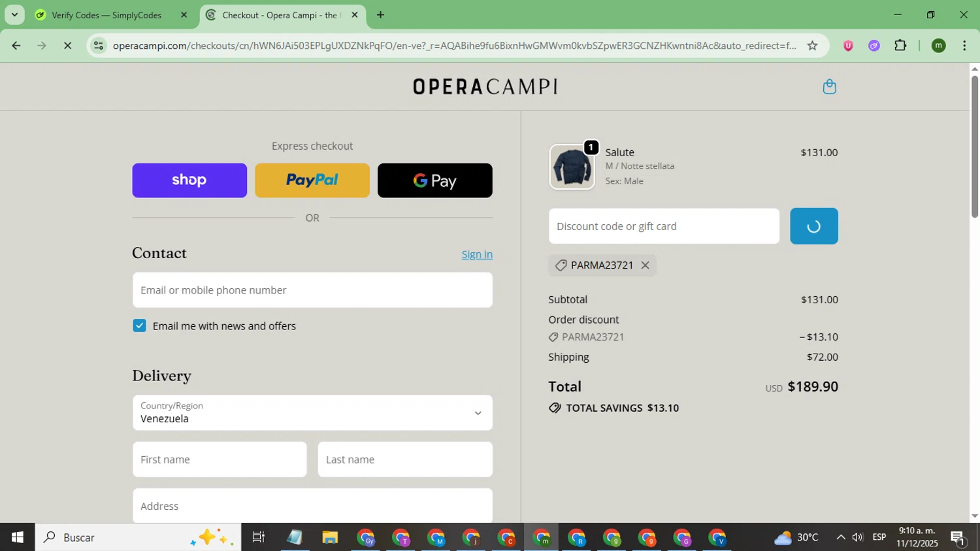Viewport: 980px width, 551px height.
Task: Open the Sign in link
Action: pyautogui.click(x=477, y=254)
